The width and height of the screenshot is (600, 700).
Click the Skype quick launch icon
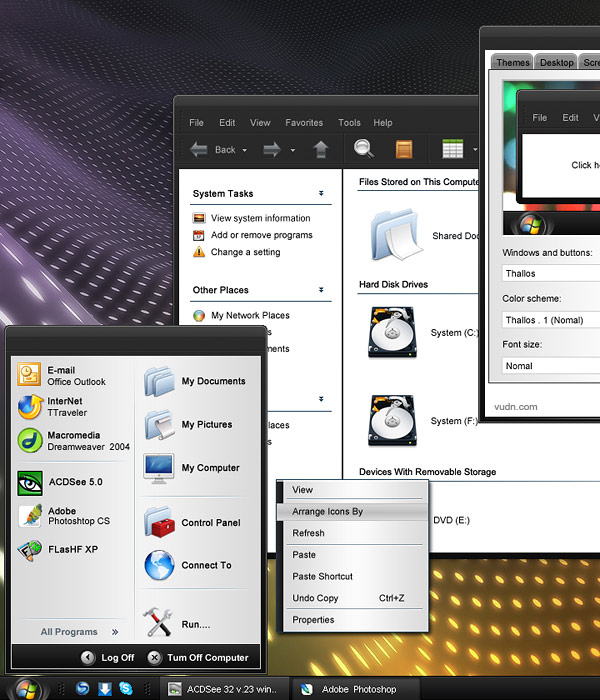coord(126,688)
